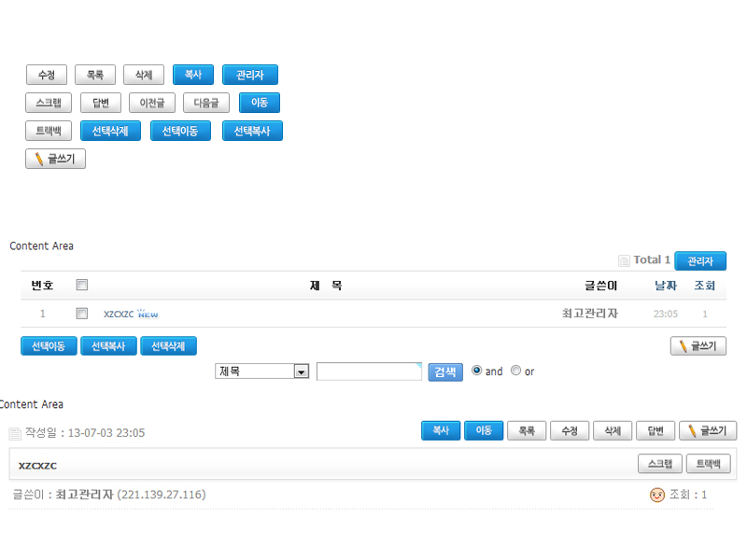Select the "or" search radio button
This screenshot has width=747, height=560.
pos(515,371)
